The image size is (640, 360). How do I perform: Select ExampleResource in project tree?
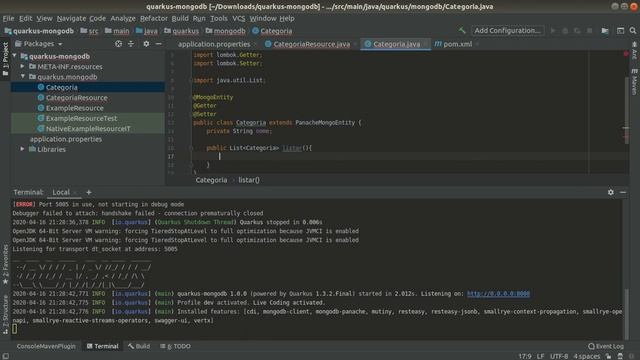tap(75, 108)
